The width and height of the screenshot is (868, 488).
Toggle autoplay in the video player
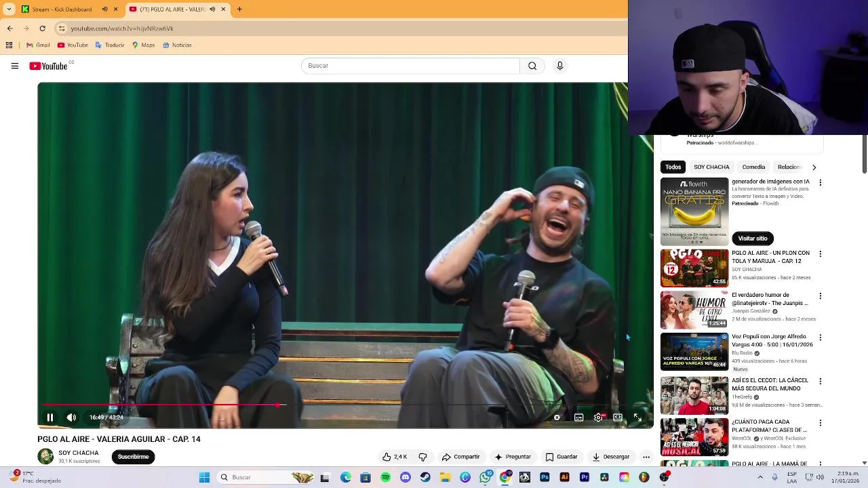point(557,418)
